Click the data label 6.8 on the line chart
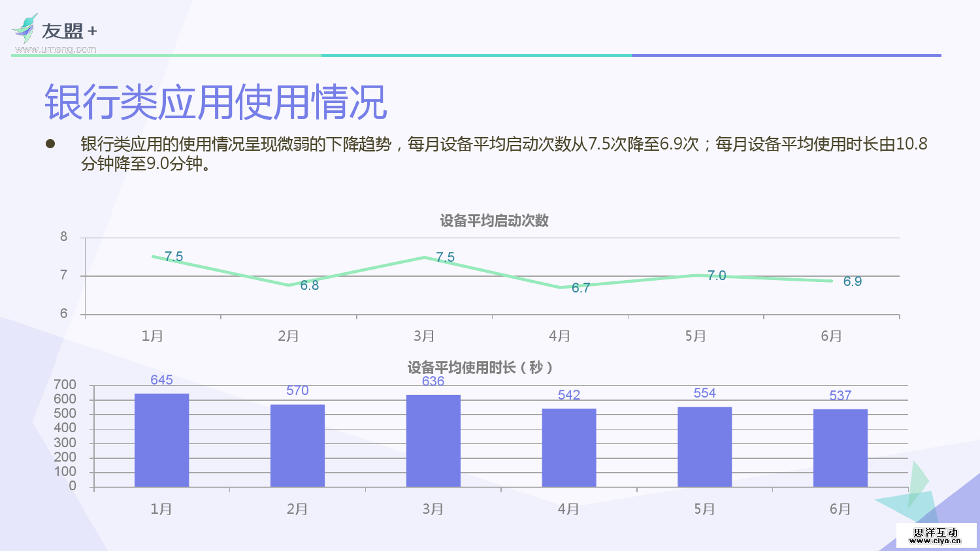 pyautogui.click(x=308, y=285)
